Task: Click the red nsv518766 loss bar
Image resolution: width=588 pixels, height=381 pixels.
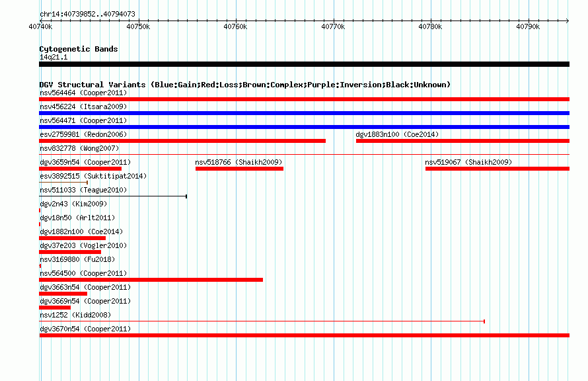Action: click(239, 169)
